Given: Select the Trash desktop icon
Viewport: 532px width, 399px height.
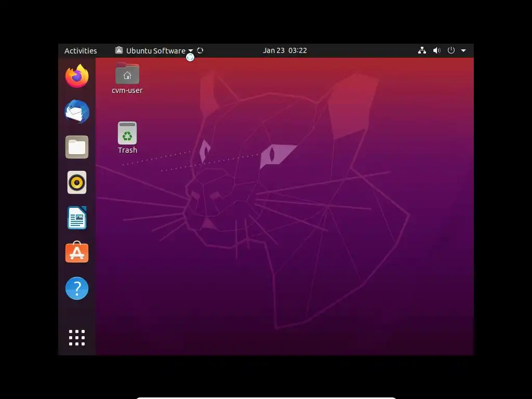Looking at the screenshot, I should (127, 137).
